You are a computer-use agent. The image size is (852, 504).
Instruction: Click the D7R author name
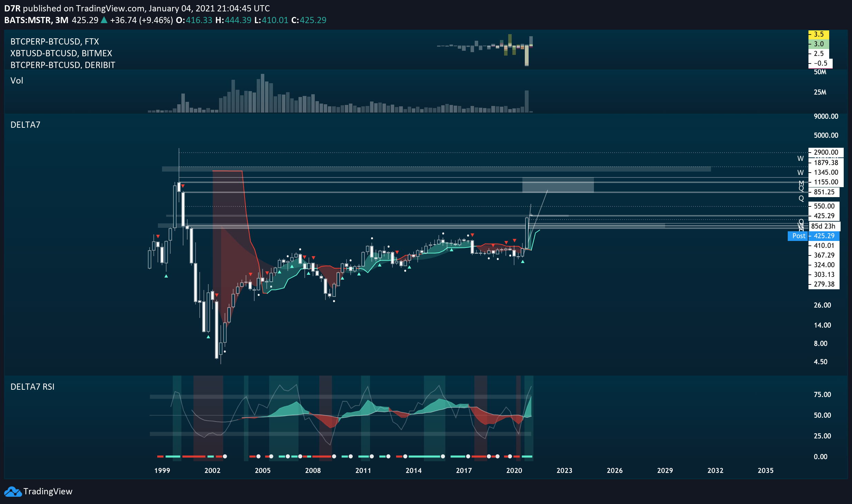pyautogui.click(x=12, y=8)
